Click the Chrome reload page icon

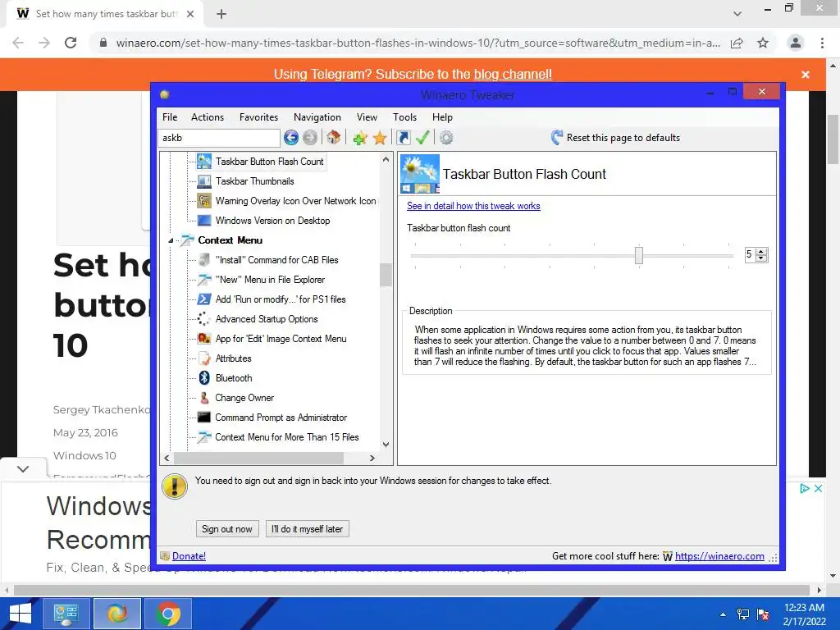(71, 43)
